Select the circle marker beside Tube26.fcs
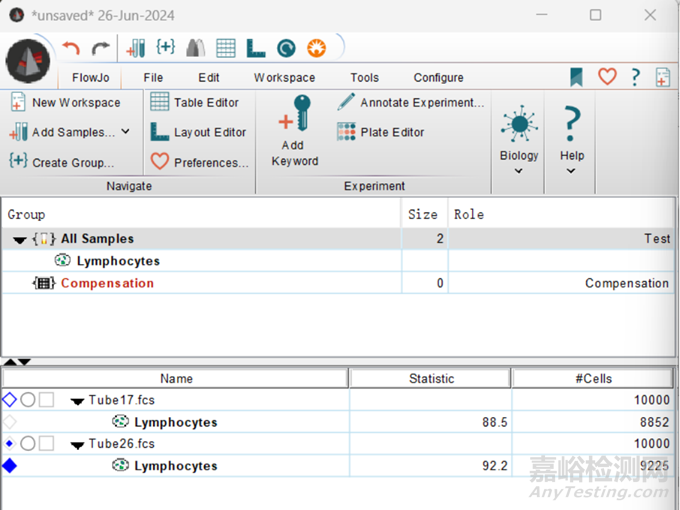Image resolution: width=680 pixels, height=510 pixels. click(28, 444)
